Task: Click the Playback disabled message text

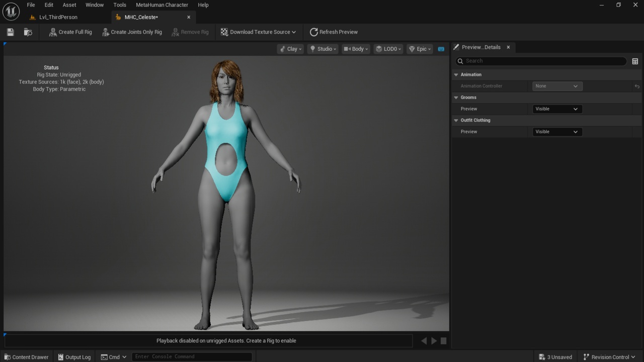Action: [226, 341]
